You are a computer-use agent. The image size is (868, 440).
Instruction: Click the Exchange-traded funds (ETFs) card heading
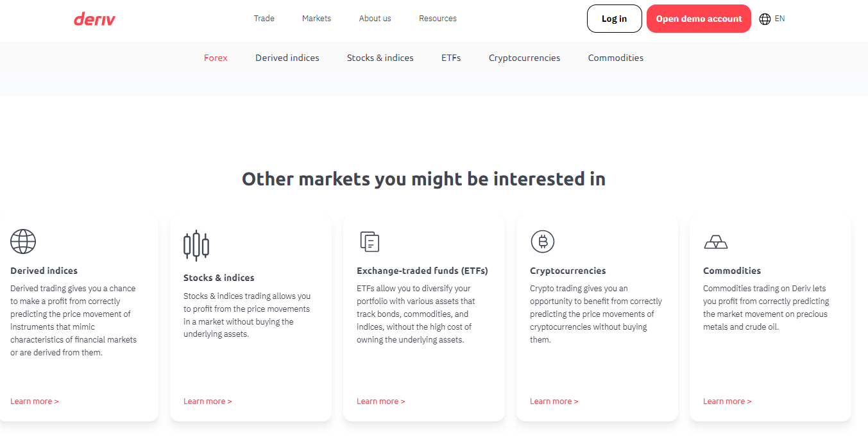click(x=422, y=271)
